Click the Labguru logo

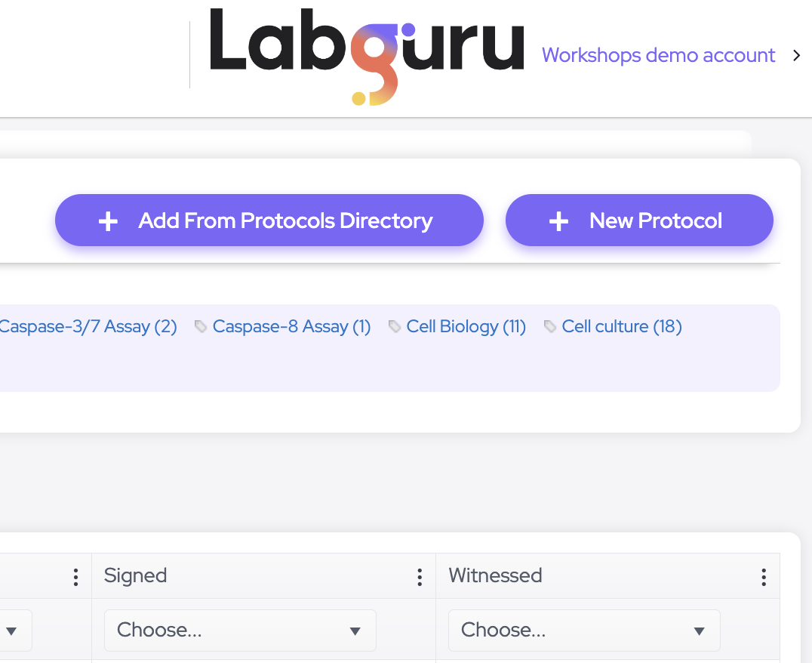tap(367, 56)
